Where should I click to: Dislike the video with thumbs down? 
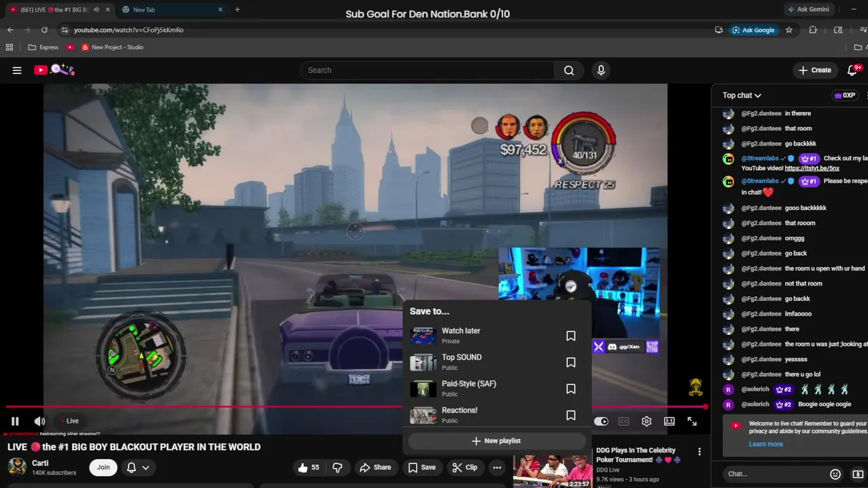[337, 467]
